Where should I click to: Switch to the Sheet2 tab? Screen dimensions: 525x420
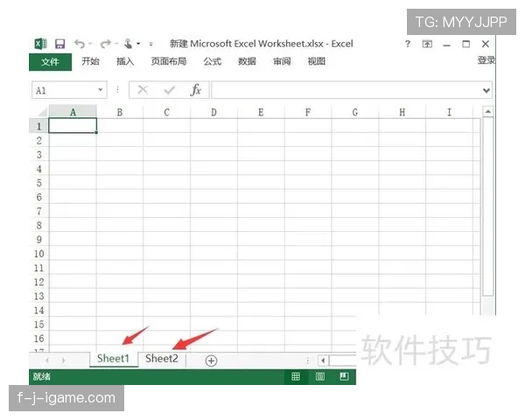click(162, 359)
